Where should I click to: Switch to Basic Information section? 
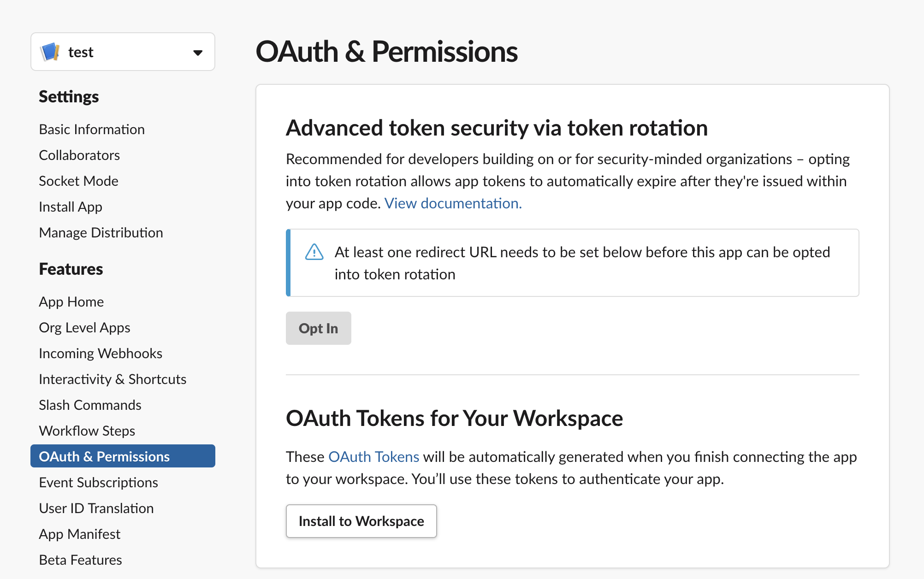92,129
